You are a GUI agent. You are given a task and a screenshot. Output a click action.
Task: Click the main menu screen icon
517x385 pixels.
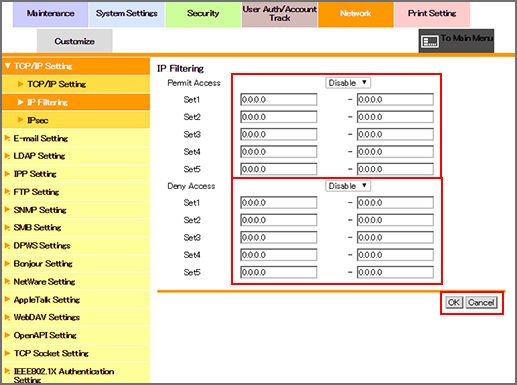click(430, 42)
